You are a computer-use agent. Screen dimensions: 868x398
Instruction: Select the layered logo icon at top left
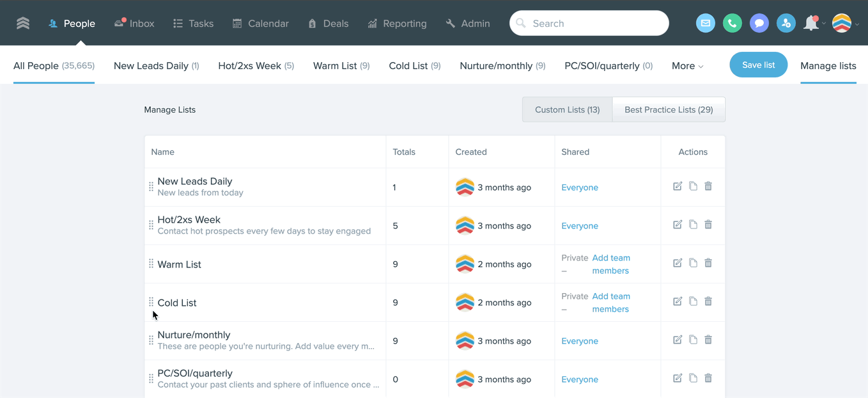[x=23, y=22]
